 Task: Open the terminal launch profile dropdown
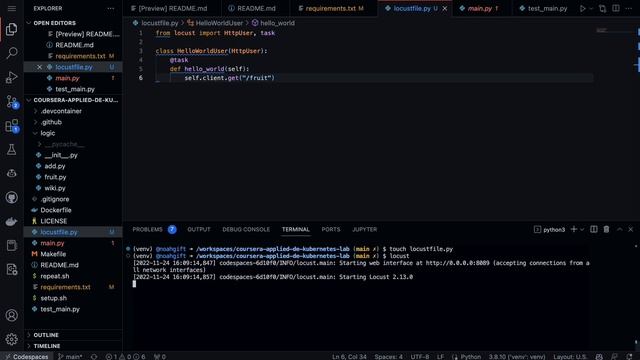(x=582, y=229)
